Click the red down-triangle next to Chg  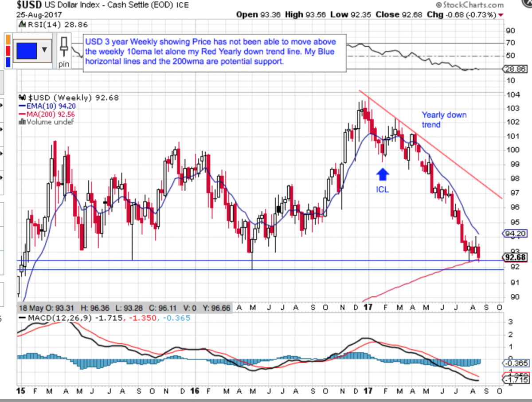tap(501, 15)
